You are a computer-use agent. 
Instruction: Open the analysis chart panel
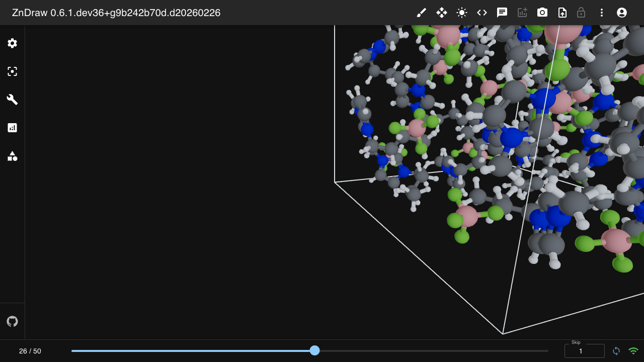point(13,128)
